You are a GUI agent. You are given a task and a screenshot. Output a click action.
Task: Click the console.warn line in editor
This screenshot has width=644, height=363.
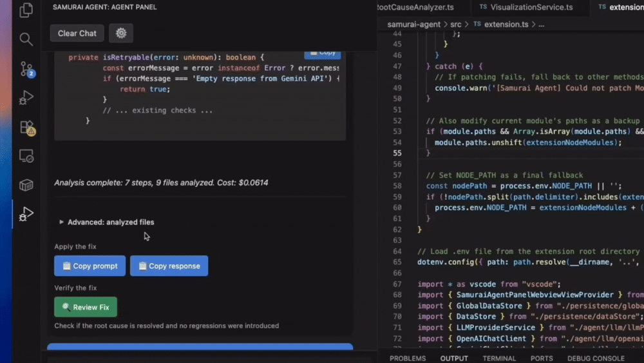coord(539,88)
